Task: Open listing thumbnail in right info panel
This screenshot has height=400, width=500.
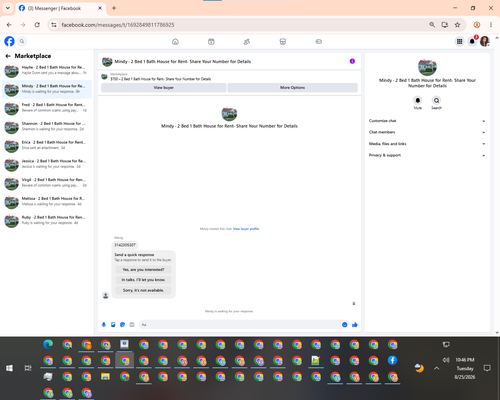Action: pyautogui.click(x=427, y=67)
